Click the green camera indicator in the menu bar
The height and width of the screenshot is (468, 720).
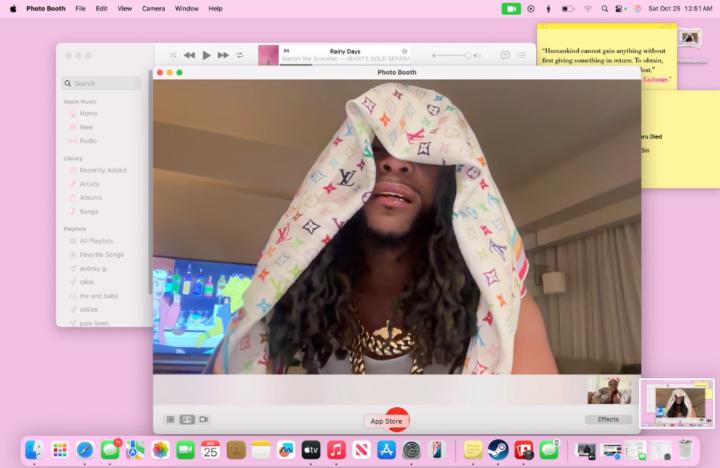[x=511, y=8]
